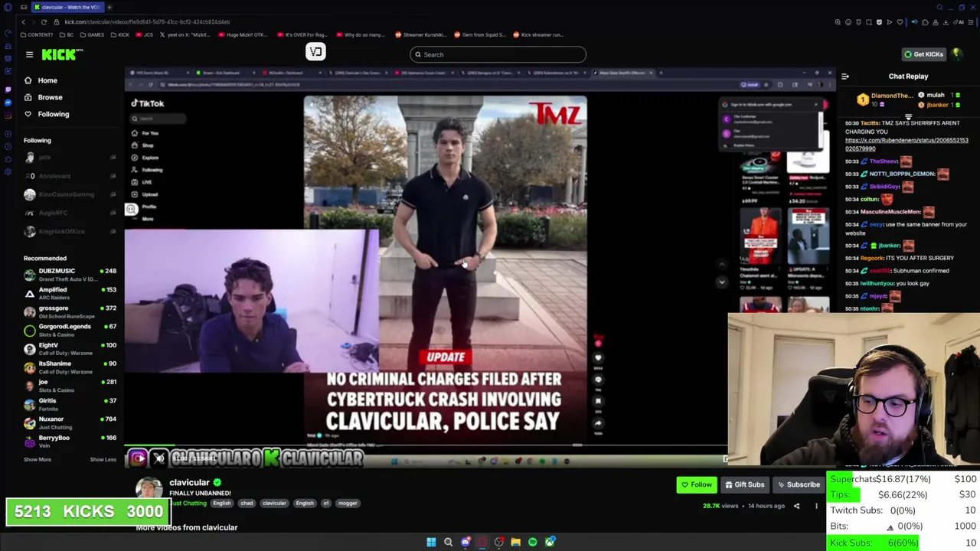Open BC bookmark folder

67,34
